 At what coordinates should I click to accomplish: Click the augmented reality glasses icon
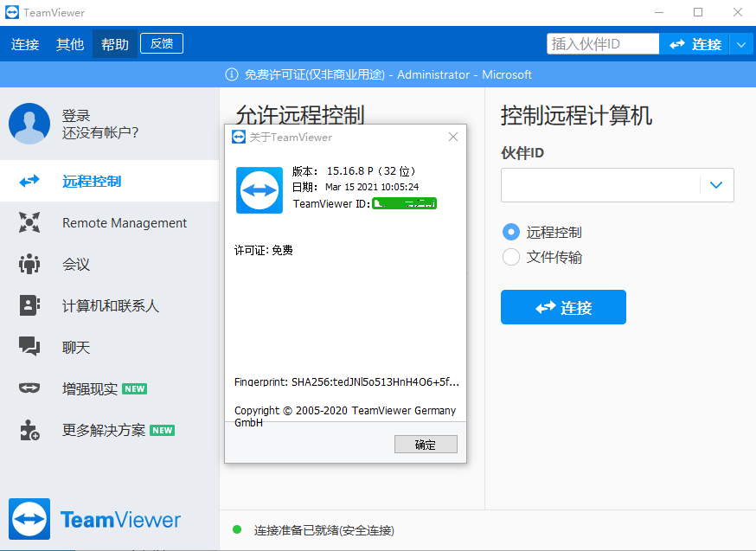click(x=29, y=388)
